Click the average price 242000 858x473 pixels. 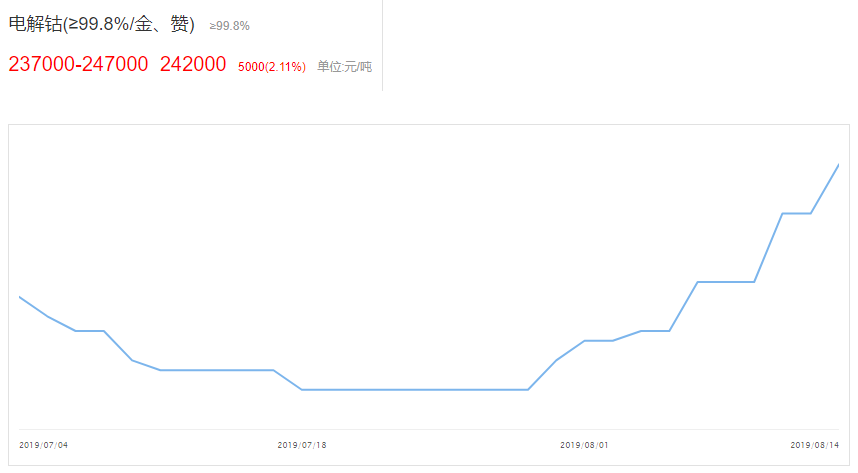tap(193, 64)
